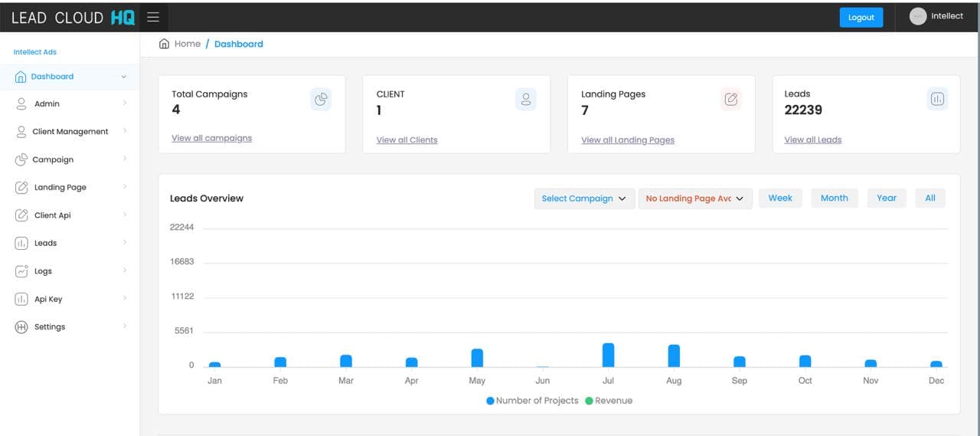
Task: Open the Campaign menu in sidebar
Action: point(53,159)
